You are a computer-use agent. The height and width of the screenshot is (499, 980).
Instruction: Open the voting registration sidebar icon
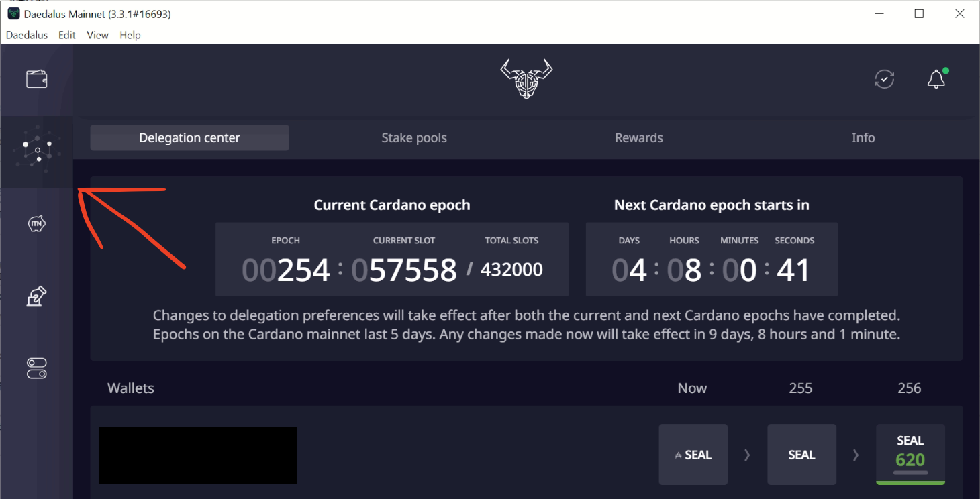click(x=37, y=296)
